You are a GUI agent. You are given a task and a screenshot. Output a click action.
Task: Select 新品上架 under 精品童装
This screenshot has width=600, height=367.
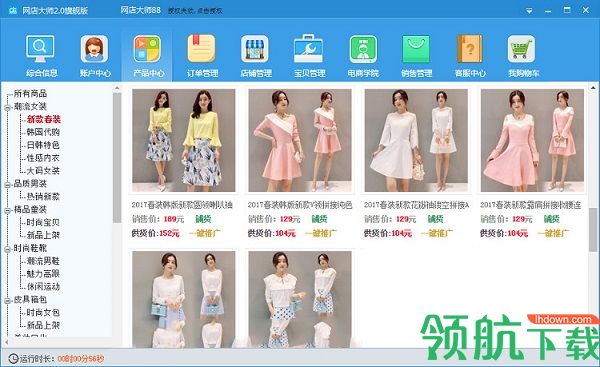tap(43, 235)
